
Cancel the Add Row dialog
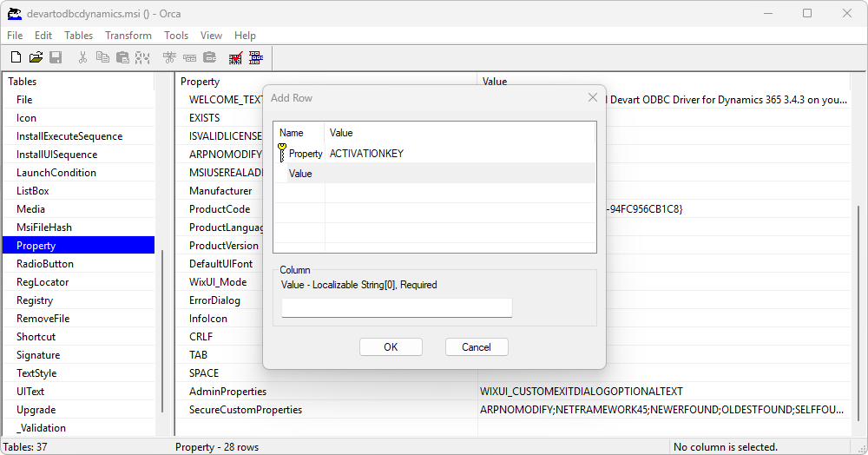[477, 347]
